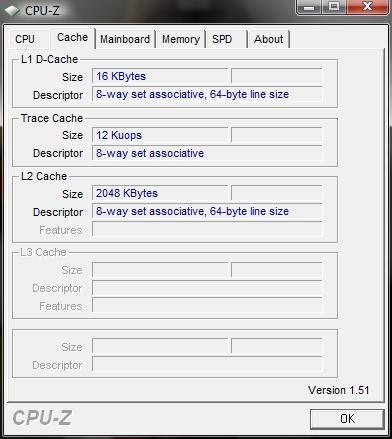The image size is (392, 439).
Task: Click the L1 D-Cache "Size" label
Action: 72,77
